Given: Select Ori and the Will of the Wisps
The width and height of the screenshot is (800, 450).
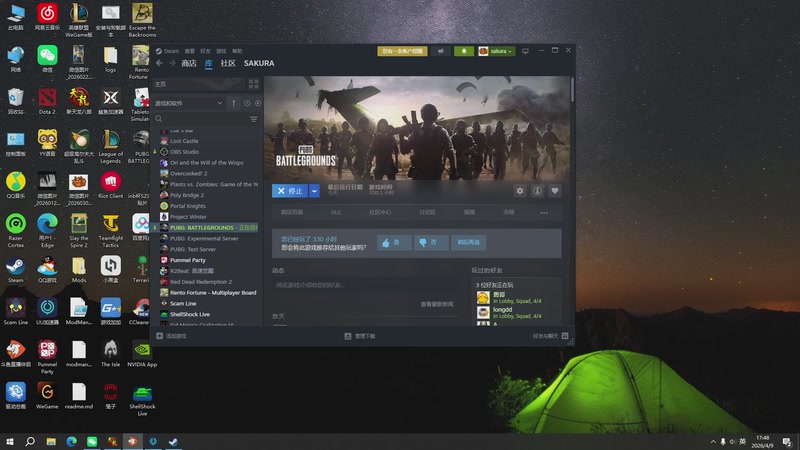Looking at the screenshot, I should click(207, 163).
